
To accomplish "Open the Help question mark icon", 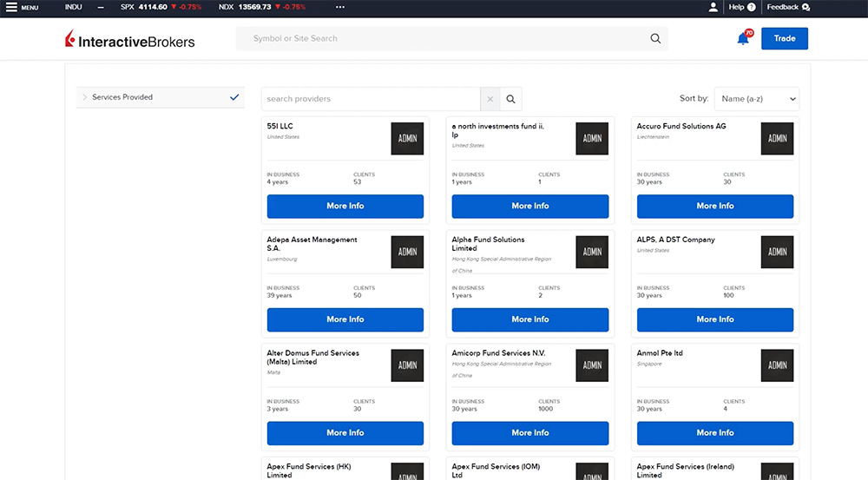I will [751, 7].
